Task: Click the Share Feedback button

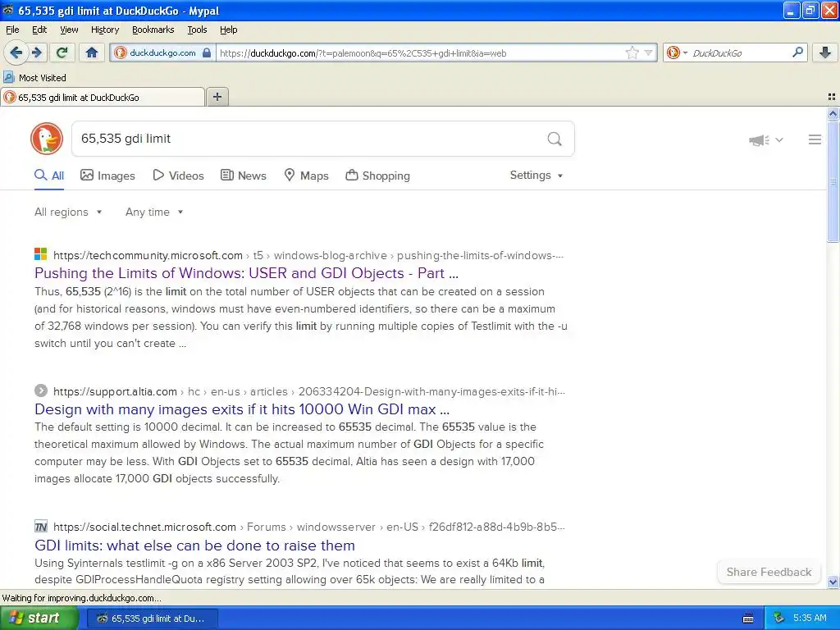Action: pos(769,572)
